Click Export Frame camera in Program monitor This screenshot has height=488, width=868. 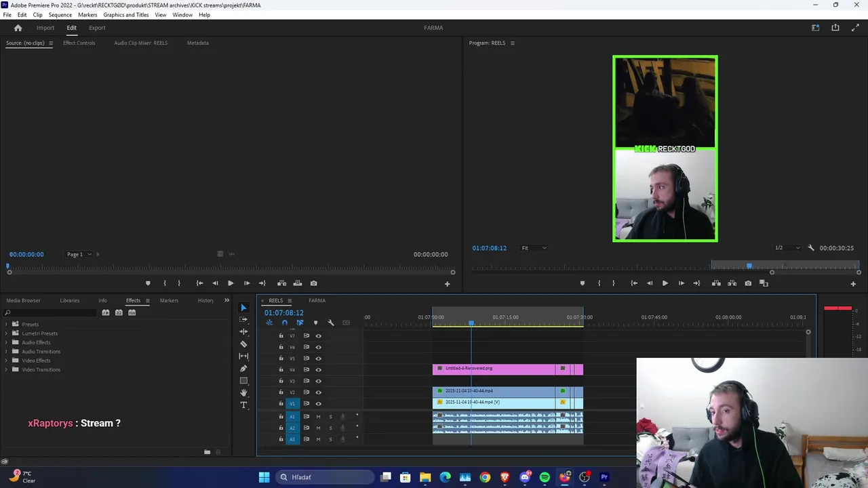(x=748, y=283)
